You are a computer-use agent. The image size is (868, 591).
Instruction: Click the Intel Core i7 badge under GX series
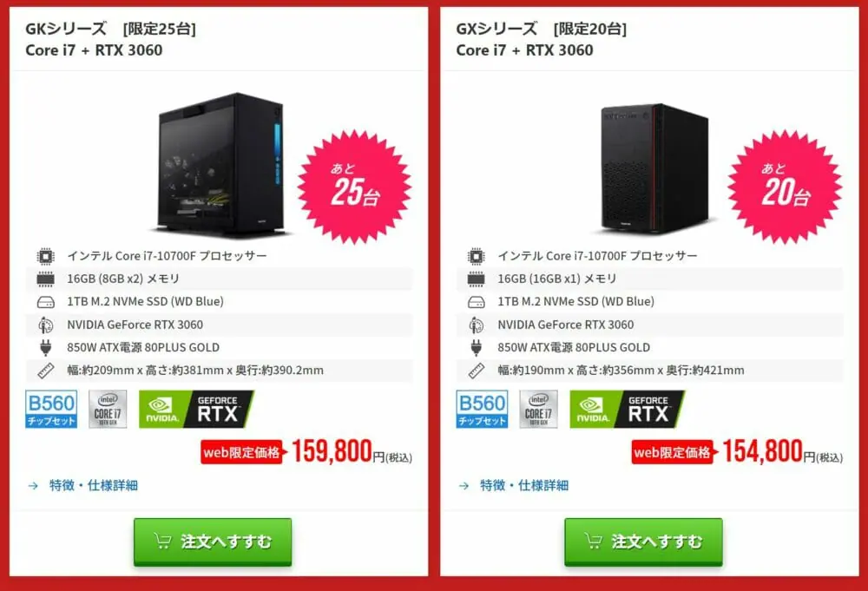[538, 410]
